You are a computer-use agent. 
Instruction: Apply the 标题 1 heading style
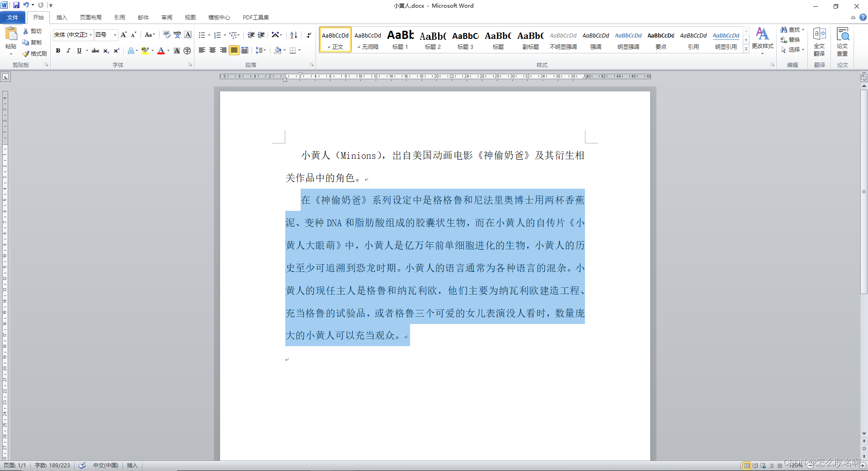coord(400,40)
